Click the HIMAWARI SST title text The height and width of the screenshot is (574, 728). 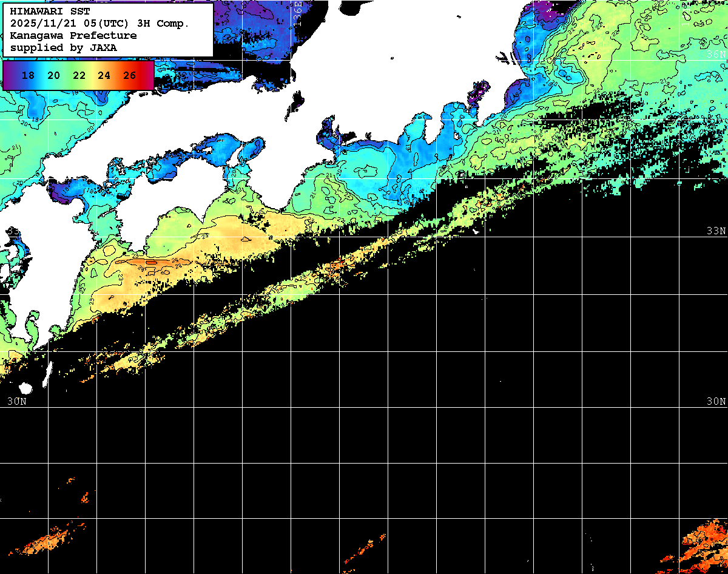(x=50, y=12)
